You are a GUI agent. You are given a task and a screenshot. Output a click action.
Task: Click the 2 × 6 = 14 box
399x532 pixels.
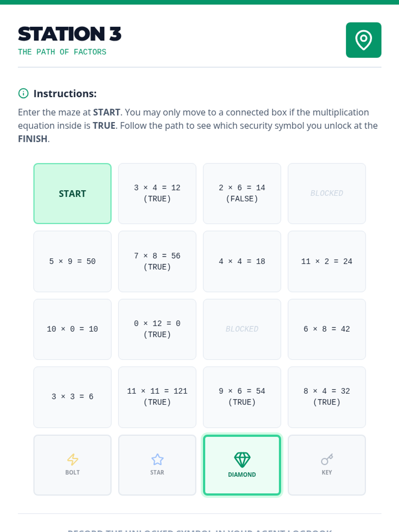click(x=242, y=194)
